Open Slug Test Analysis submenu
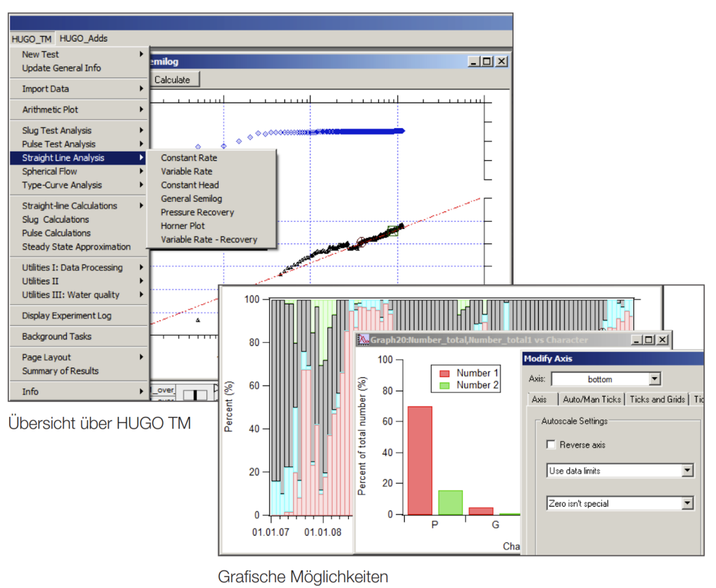Viewport: 716px width, 588px height. point(79,131)
